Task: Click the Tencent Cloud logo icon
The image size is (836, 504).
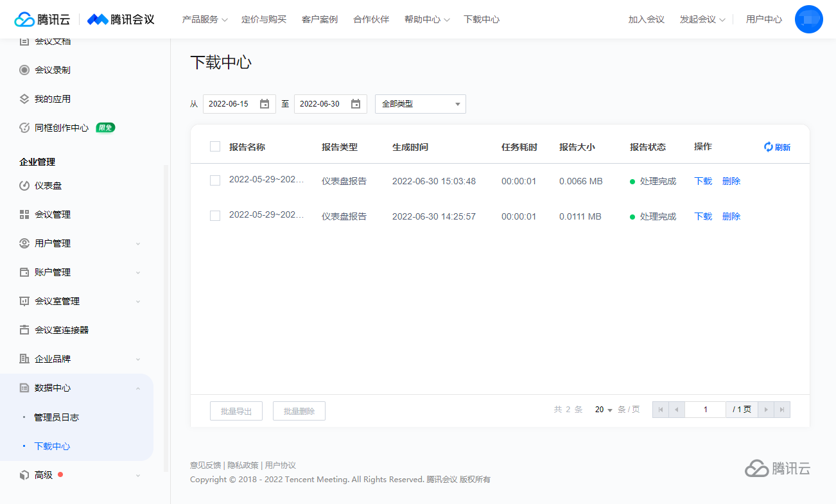Action: [x=24, y=19]
